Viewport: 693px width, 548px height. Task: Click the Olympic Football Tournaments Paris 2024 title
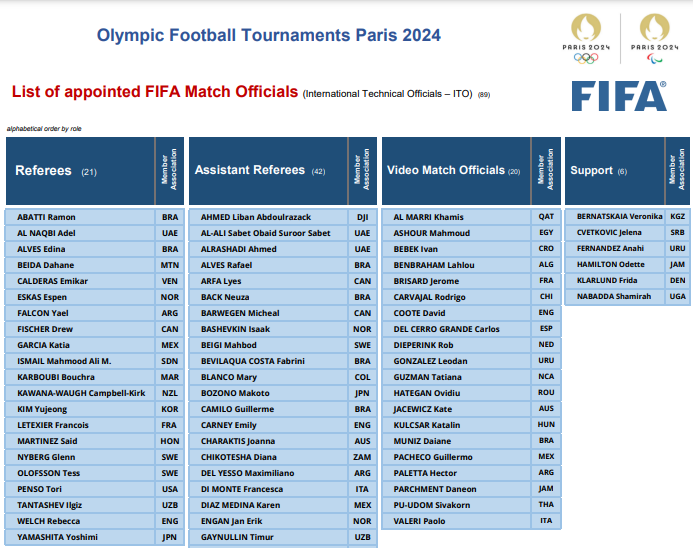268,36
